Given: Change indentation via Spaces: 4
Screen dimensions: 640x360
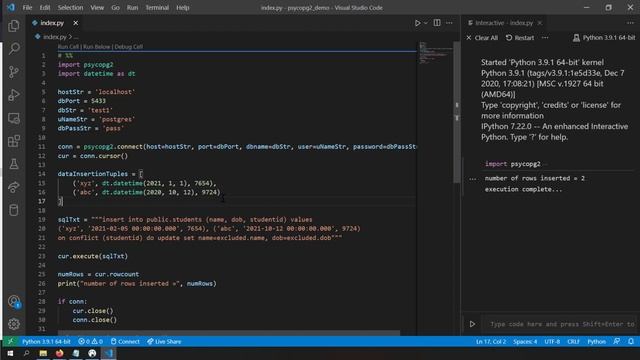Looking at the screenshot, I should click(525, 341).
